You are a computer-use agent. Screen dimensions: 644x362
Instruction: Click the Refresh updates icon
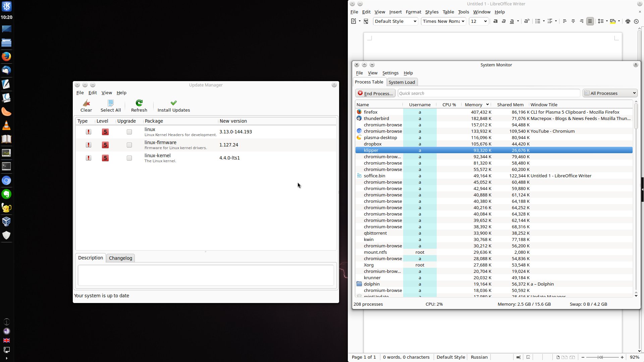click(x=139, y=103)
